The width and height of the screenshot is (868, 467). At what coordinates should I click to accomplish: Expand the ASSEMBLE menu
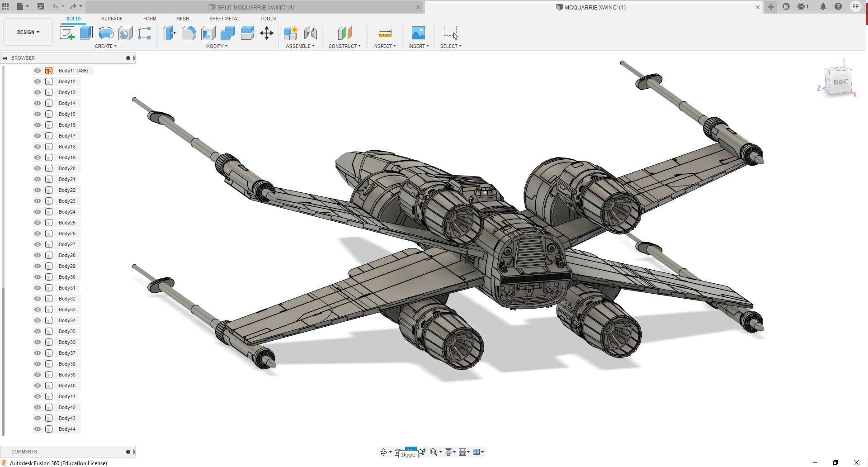pos(300,46)
